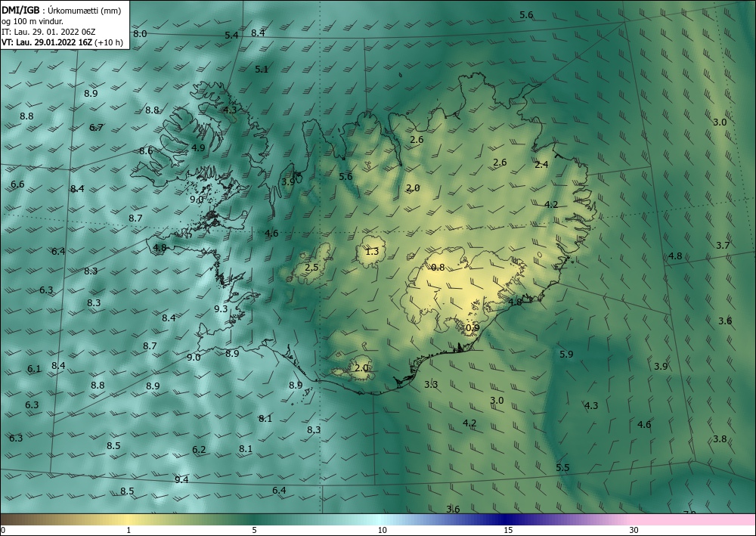Select the '9.3' value near Reykjanes
The image size is (756, 536).
(x=221, y=309)
